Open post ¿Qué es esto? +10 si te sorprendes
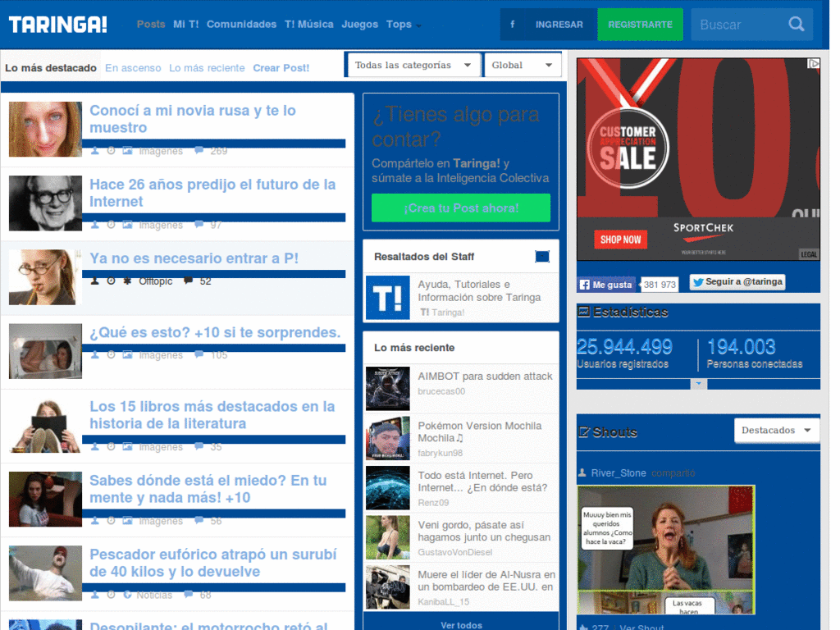This screenshot has width=840, height=630. 215,332
